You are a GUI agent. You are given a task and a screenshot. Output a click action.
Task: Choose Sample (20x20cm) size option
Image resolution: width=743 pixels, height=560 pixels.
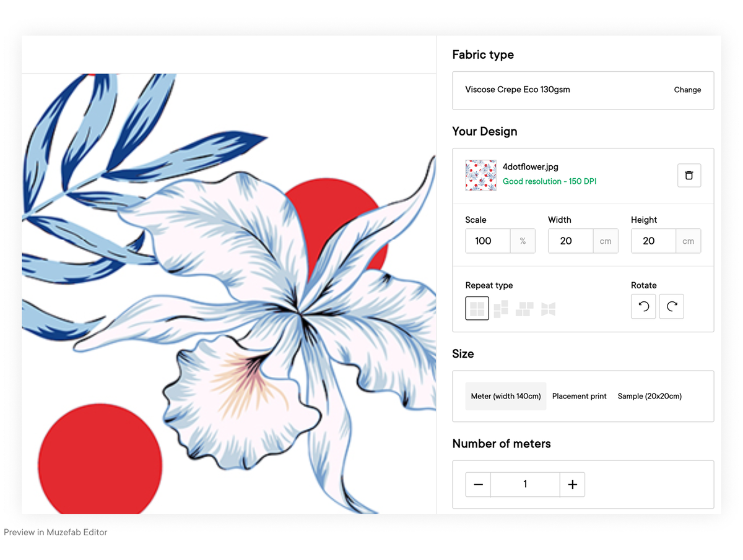coord(650,396)
